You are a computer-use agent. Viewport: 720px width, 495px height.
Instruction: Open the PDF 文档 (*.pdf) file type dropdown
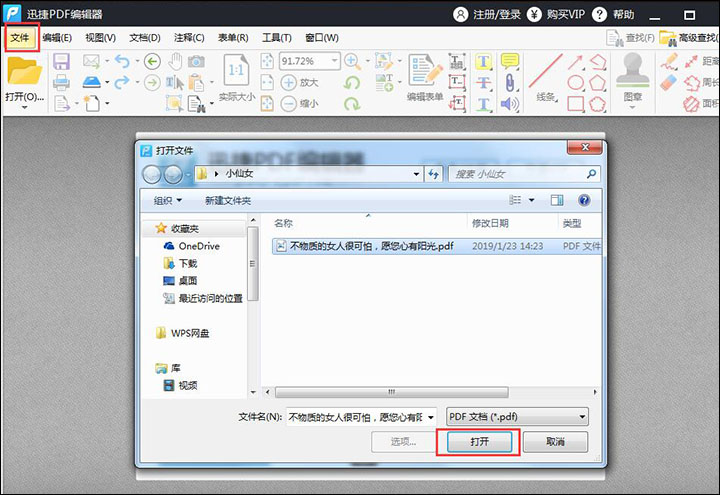(517, 416)
